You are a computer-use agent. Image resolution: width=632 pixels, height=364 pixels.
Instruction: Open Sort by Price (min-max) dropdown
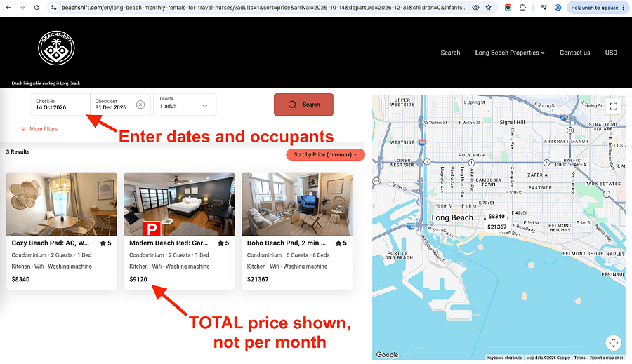tap(325, 154)
